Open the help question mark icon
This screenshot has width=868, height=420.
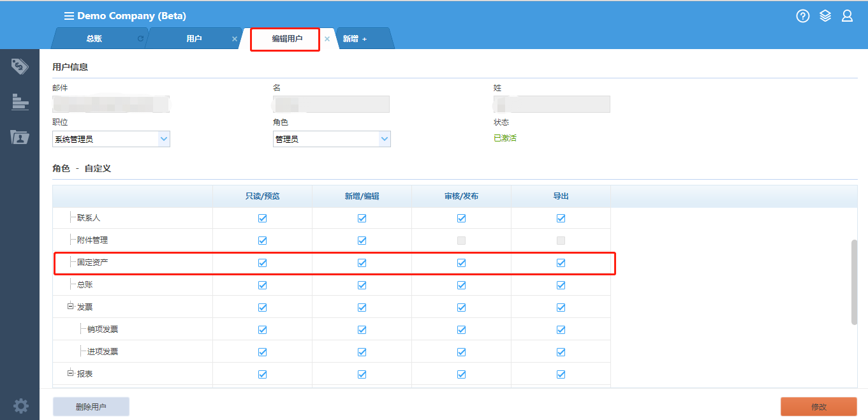pos(803,16)
